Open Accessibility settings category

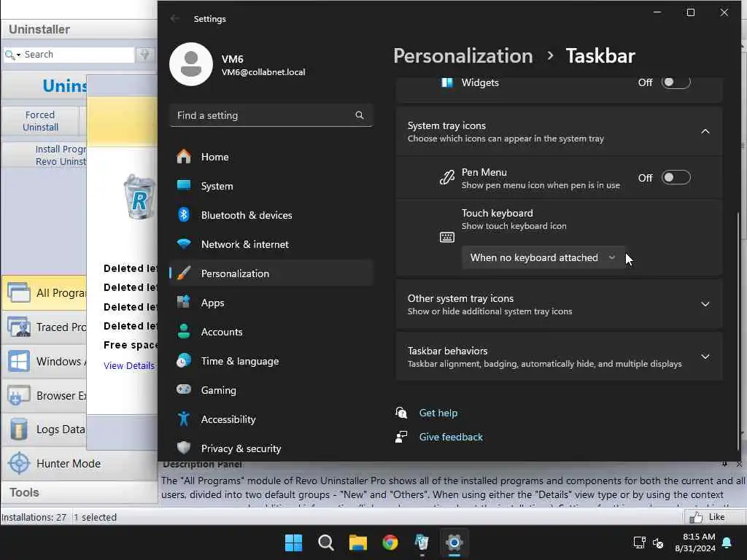pos(271,419)
